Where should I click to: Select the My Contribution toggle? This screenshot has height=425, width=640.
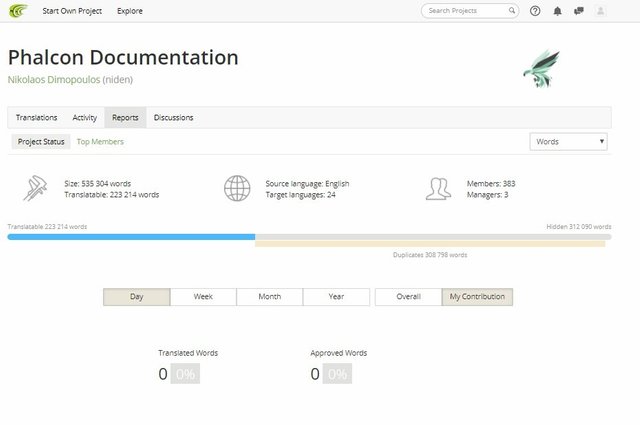click(477, 297)
